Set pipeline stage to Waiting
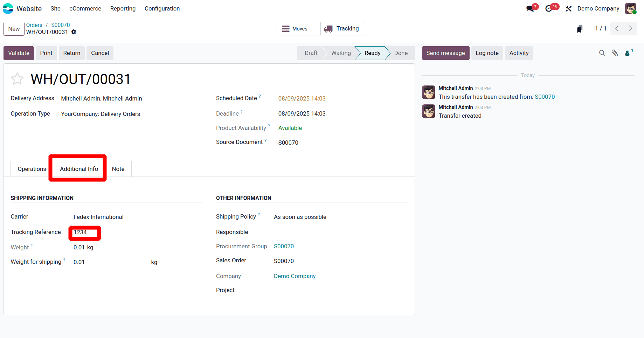This screenshot has width=644, height=338. tap(340, 53)
